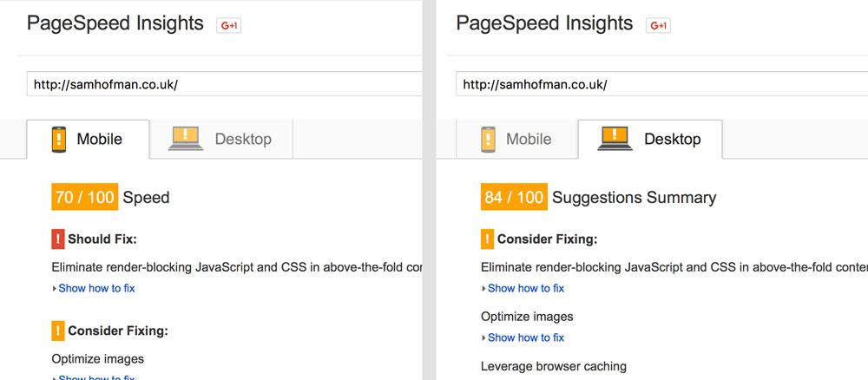868x380 pixels.
Task: Click Consider Fixing: label in left panel
Action: point(118,331)
